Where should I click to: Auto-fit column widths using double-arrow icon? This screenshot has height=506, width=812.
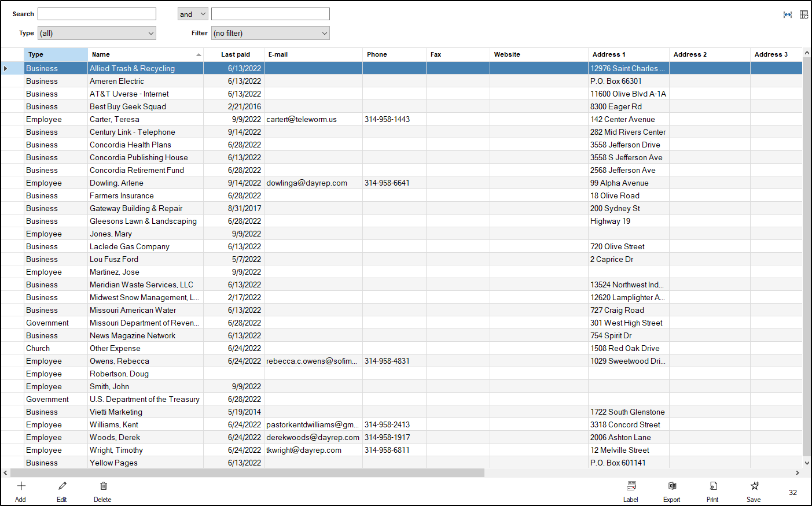click(x=787, y=14)
